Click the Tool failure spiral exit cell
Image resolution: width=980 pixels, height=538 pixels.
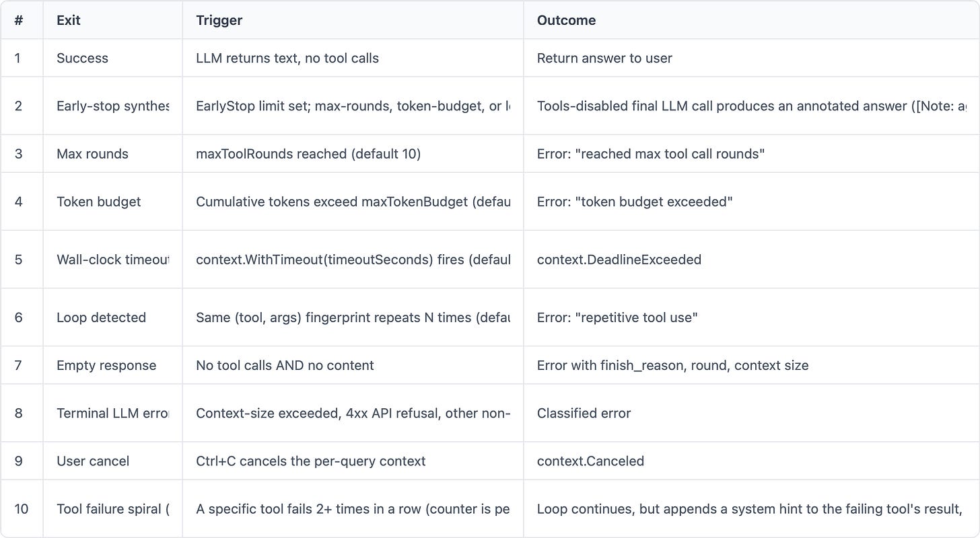point(112,508)
